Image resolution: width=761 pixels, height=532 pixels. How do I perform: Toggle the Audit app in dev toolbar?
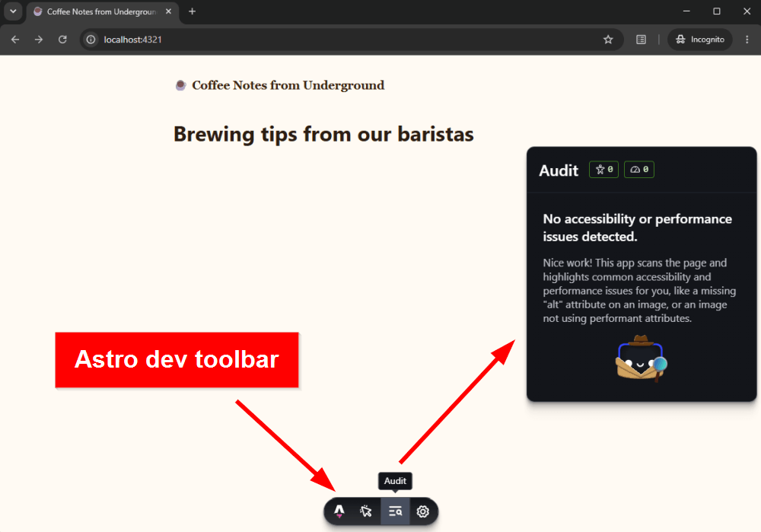pyautogui.click(x=395, y=511)
